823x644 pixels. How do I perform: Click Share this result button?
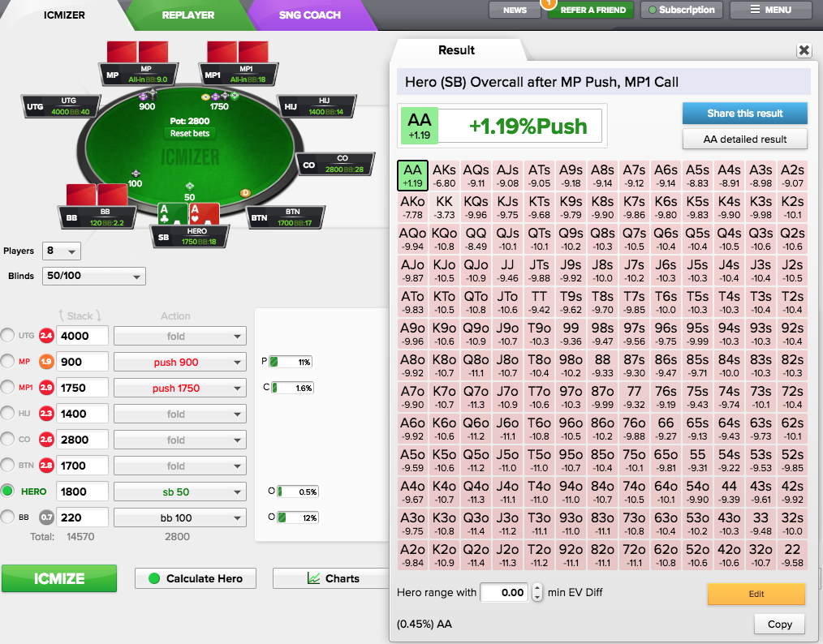[745, 114]
